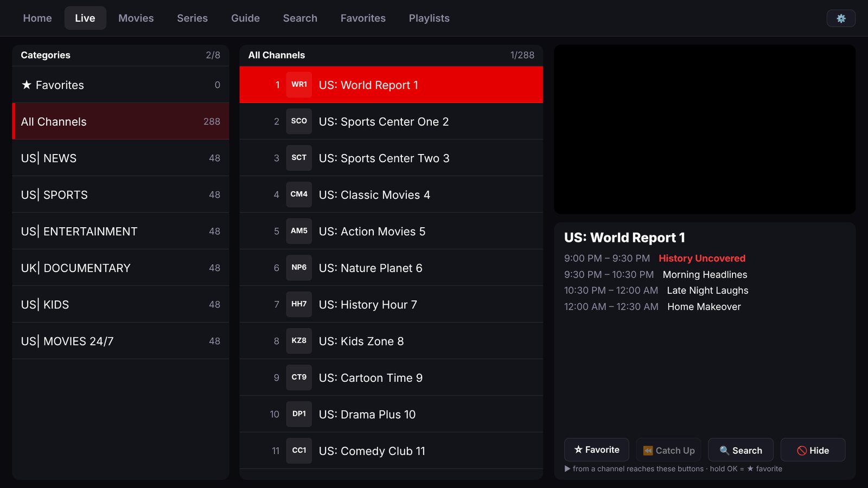The image size is (868, 488).
Task: Click the video preview area
Action: [705, 130]
